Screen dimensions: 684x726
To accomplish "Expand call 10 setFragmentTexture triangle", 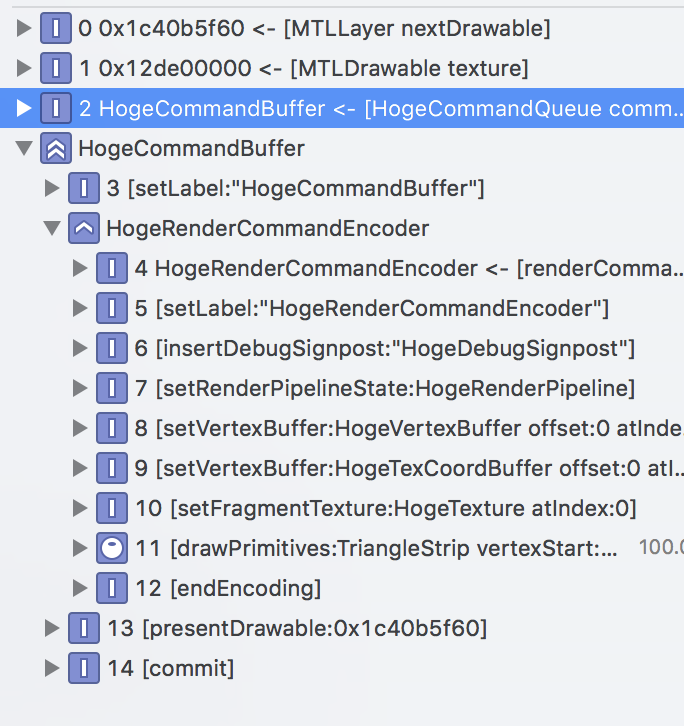I will click(x=80, y=508).
